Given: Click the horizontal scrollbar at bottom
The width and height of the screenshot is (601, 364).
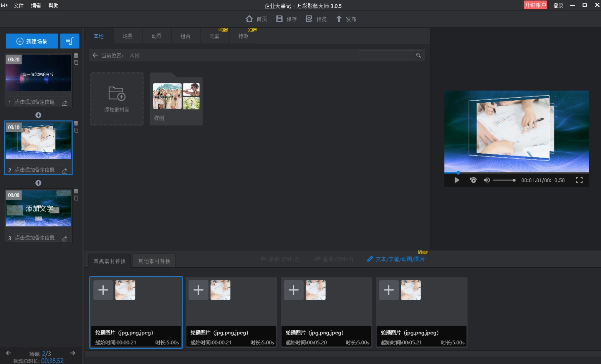Looking at the screenshot, I should pyautogui.click(x=343, y=354).
